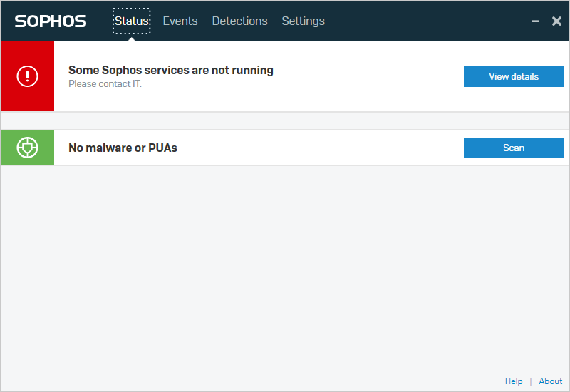Viewport: 570px width, 392px height.
Task: Close the Sophos window
Action: tap(557, 21)
